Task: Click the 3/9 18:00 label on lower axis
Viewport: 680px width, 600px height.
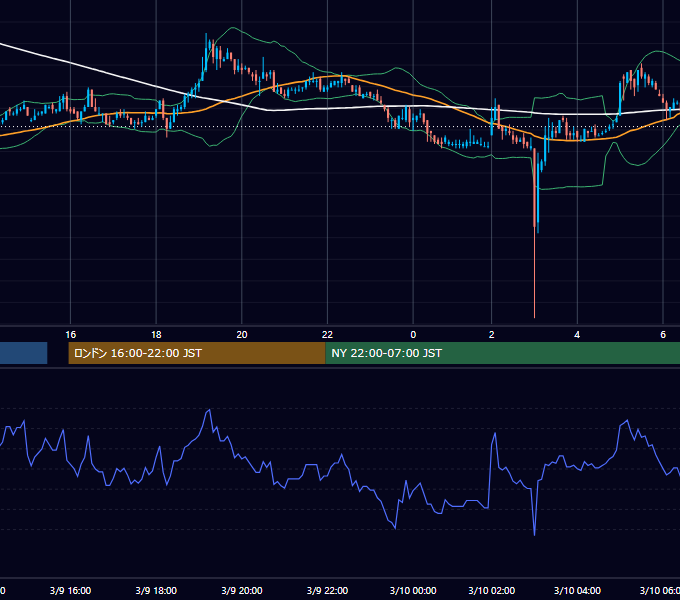Action: tap(156, 590)
